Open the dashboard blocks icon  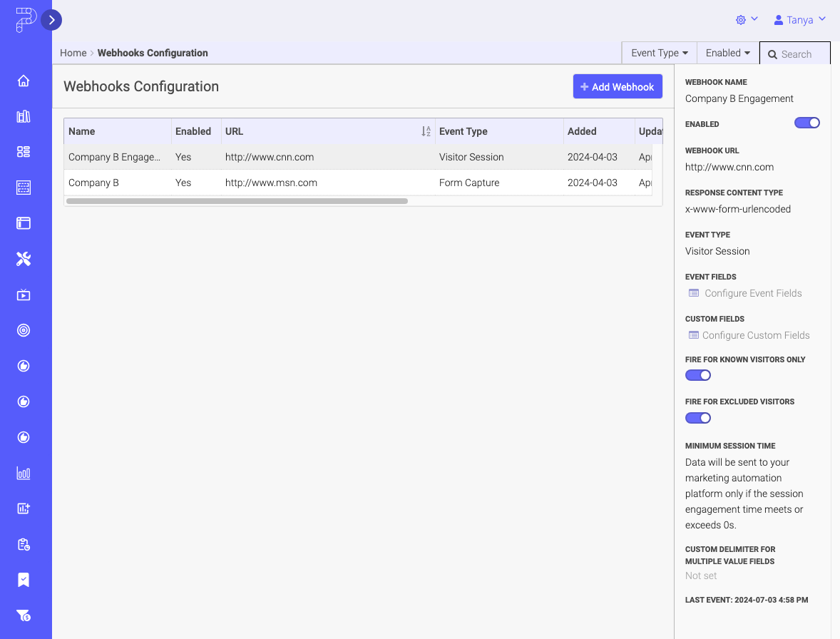24,152
